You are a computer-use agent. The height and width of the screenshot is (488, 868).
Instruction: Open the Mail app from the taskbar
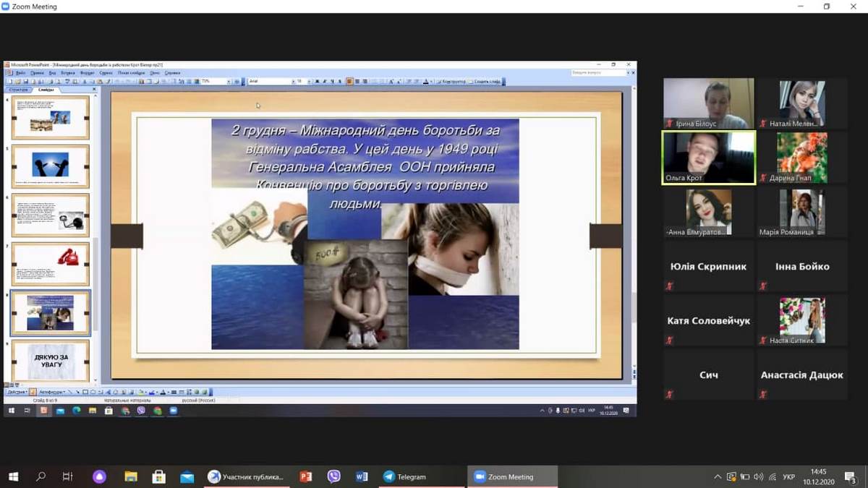click(x=187, y=476)
